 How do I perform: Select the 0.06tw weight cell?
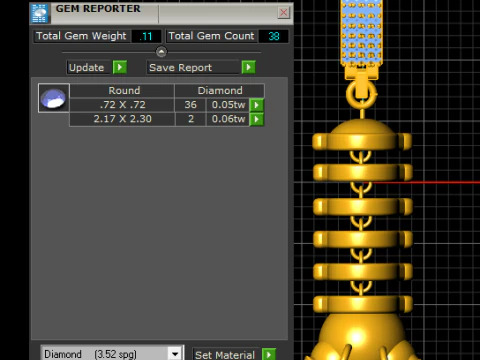point(228,119)
